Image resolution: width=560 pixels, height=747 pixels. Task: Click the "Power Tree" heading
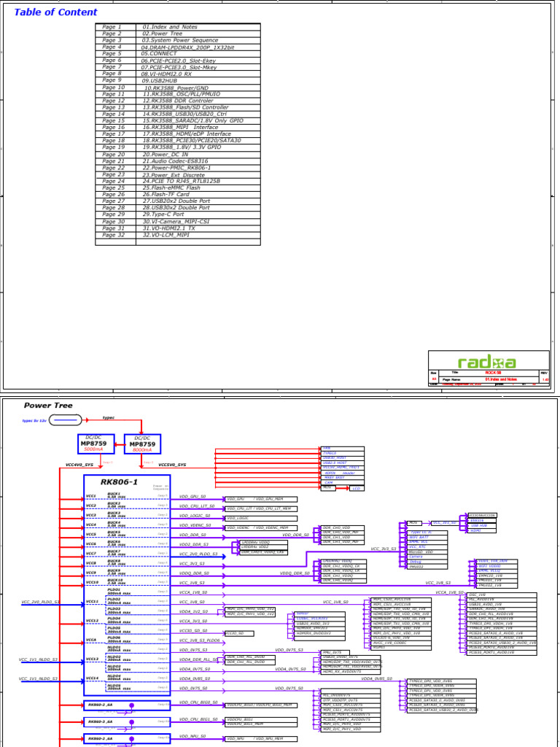click(48, 406)
